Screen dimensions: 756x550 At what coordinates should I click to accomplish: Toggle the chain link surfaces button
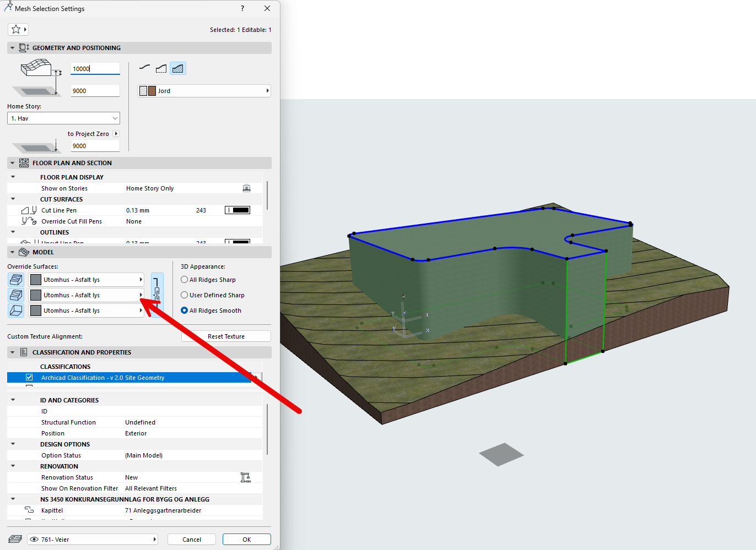[157, 295]
